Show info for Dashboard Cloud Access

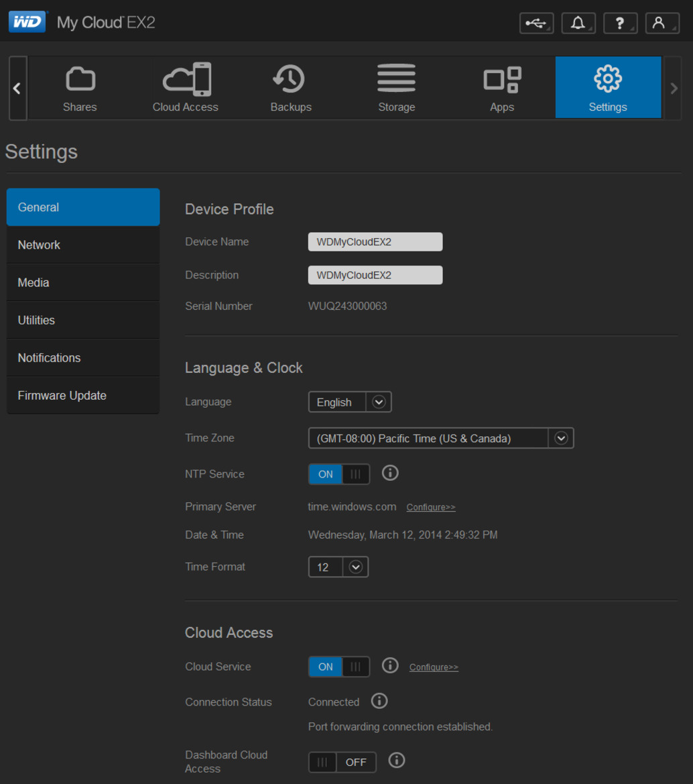397,761
